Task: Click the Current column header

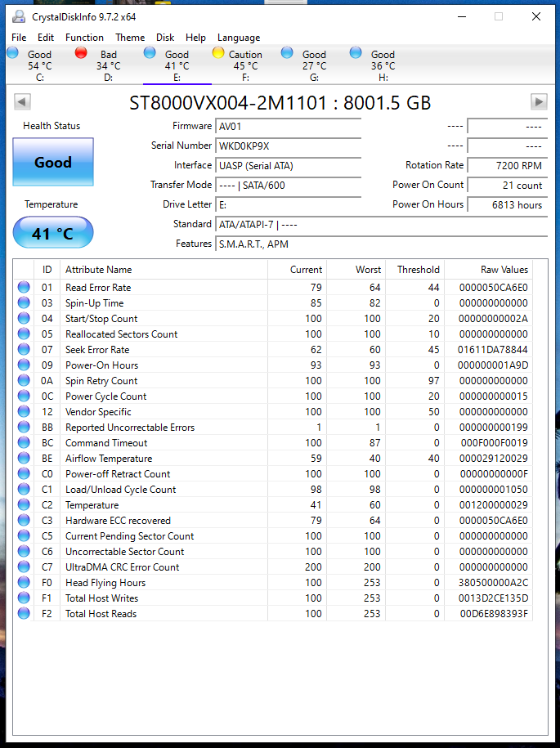Action: pyautogui.click(x=298, y=270)
